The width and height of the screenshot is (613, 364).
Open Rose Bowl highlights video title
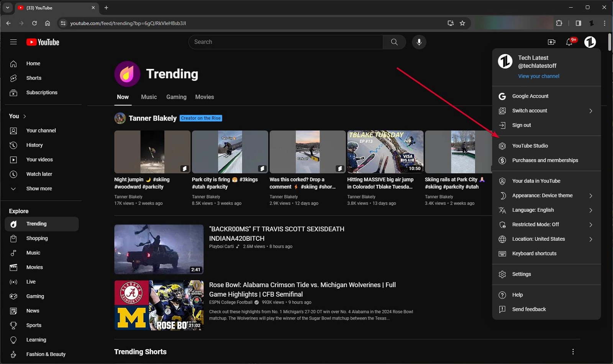[302, 290]
